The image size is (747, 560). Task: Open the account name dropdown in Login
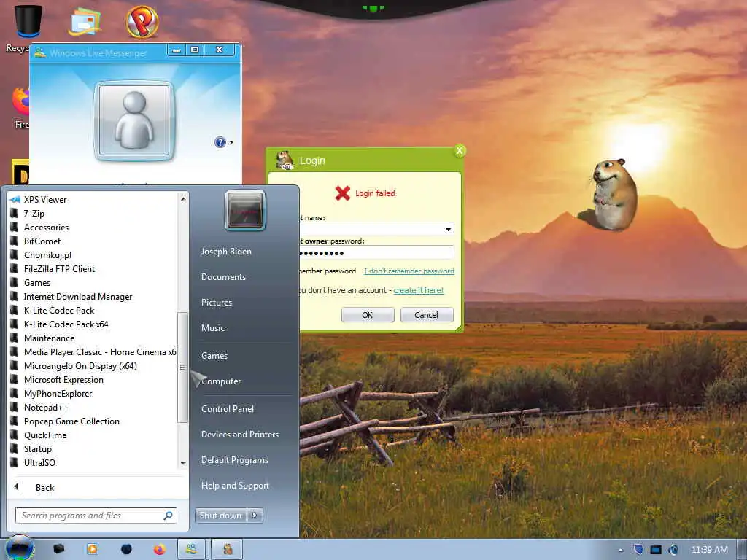[448, 229]
